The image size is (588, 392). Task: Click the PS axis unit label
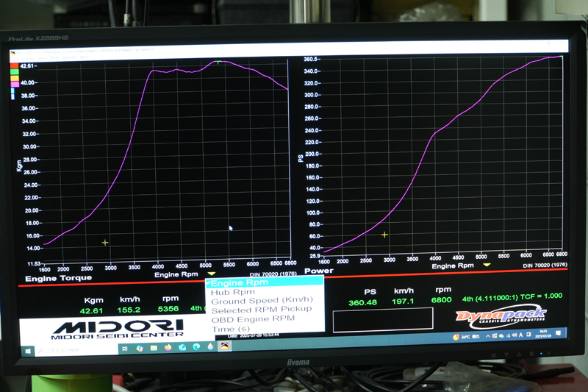point(301,158)
